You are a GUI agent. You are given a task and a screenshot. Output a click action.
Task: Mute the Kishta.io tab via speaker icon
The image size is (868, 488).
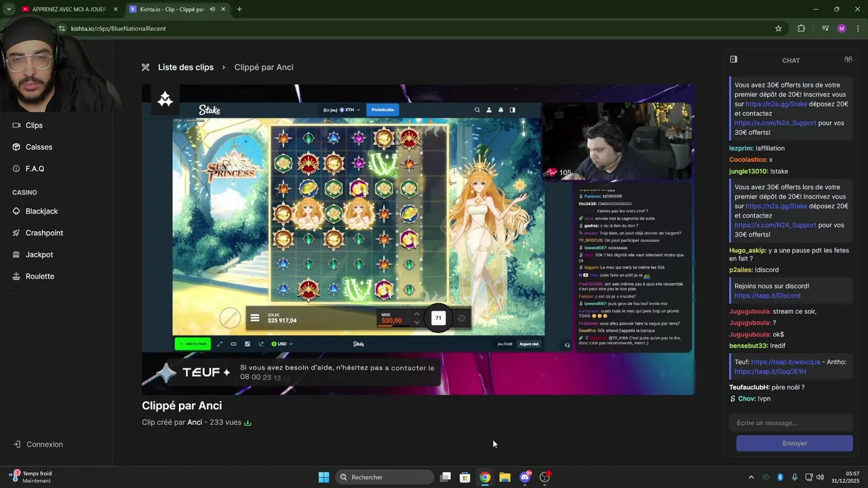pyautogui.click(x=212, y=9)
